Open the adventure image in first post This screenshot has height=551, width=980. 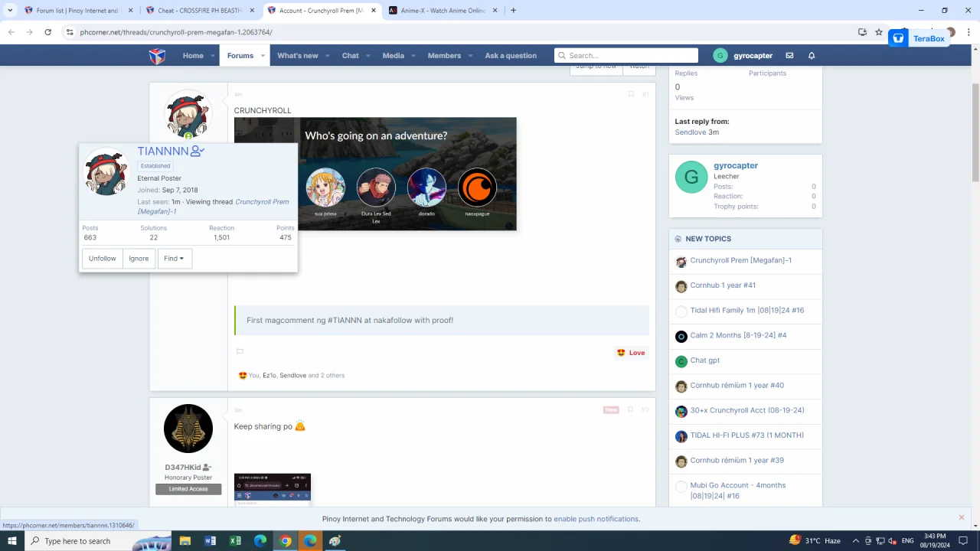pos(375,174)
